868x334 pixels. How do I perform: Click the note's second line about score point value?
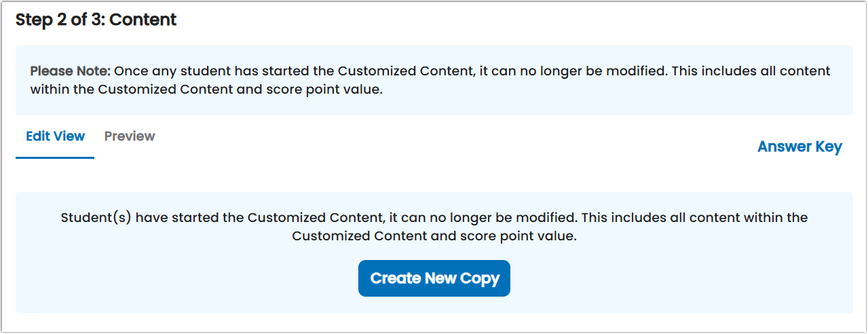(x=207, y=89)
